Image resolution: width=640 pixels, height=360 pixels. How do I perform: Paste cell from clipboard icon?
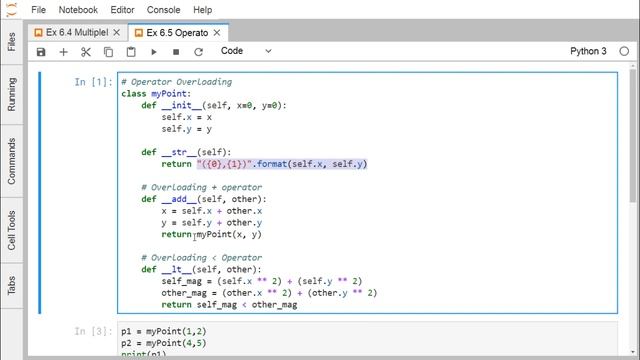coord(131,52)
